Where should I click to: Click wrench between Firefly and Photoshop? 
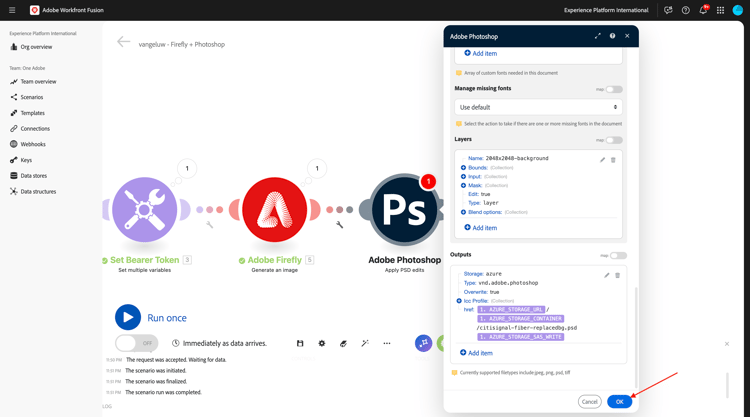340,224
